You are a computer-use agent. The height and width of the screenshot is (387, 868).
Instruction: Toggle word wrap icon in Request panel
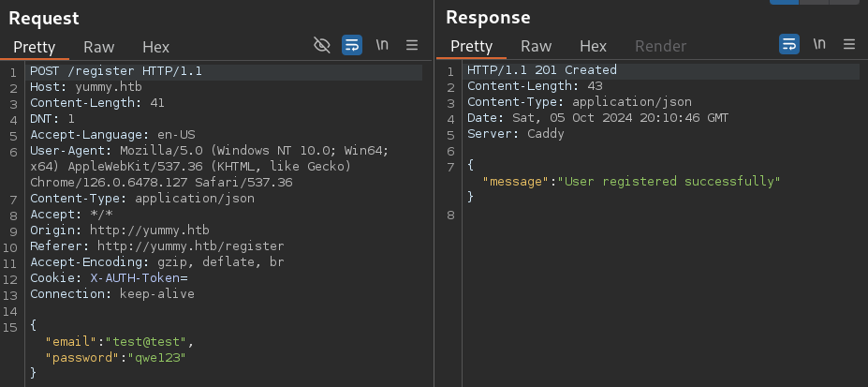pyautogui.click(x=352, y=45)
